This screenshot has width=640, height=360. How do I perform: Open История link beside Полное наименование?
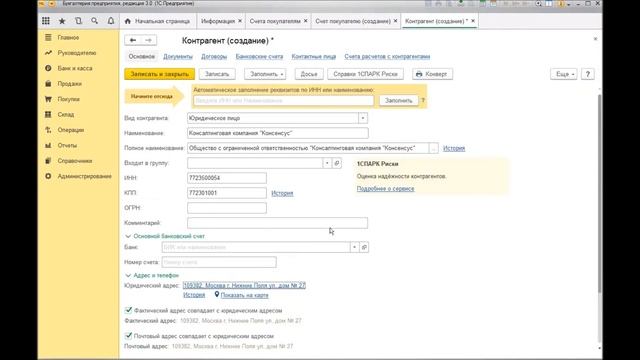point(454,148)
